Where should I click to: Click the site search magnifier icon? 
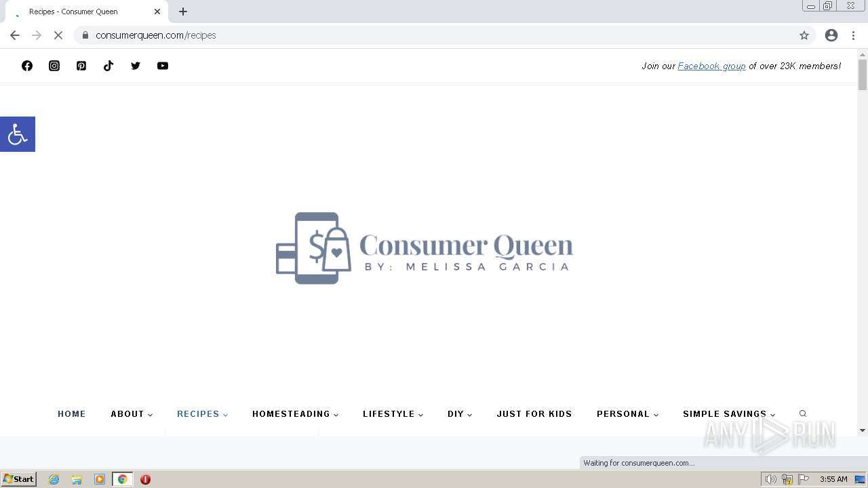(803, 413)
